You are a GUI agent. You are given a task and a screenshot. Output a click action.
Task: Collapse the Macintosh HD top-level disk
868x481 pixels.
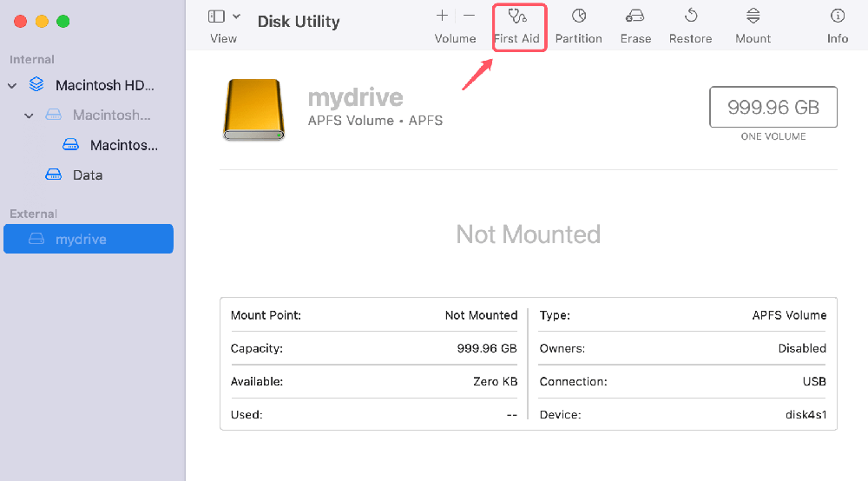click(12, 86)
